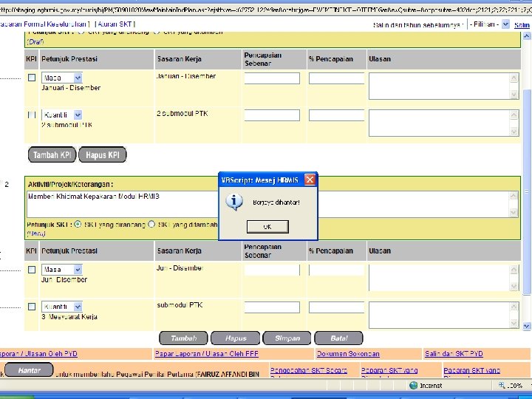The height and width of the screenshot is (399, 532).
Task: Click % Pencapaian field for 2 submodul PTK
Action: pyautogui.click(x=336, y=115)
